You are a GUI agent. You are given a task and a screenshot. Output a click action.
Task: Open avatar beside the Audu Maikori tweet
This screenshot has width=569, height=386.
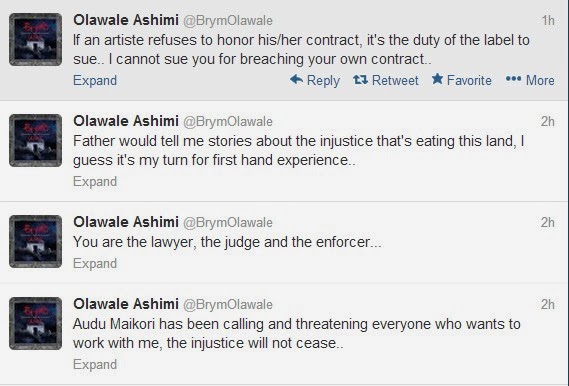tap(35, 323)
